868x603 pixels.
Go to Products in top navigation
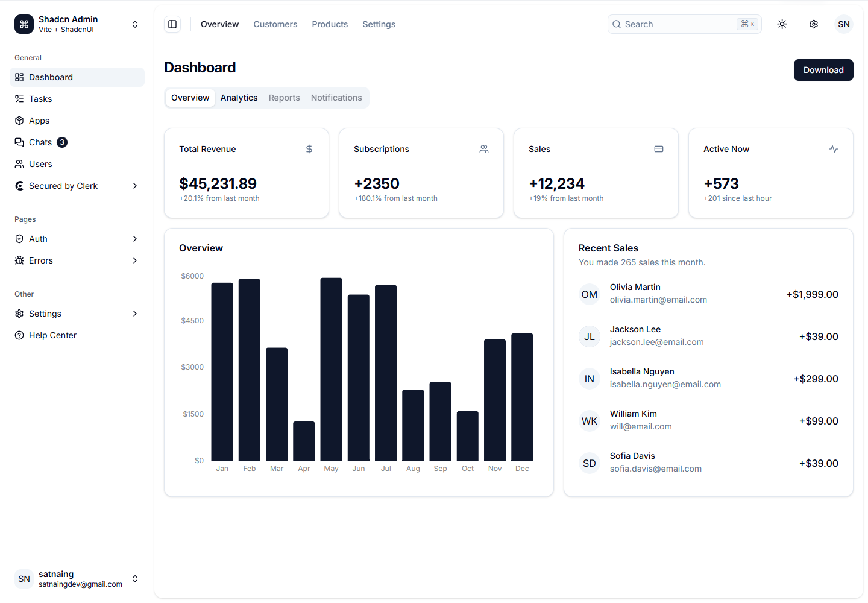click(330, 24)
